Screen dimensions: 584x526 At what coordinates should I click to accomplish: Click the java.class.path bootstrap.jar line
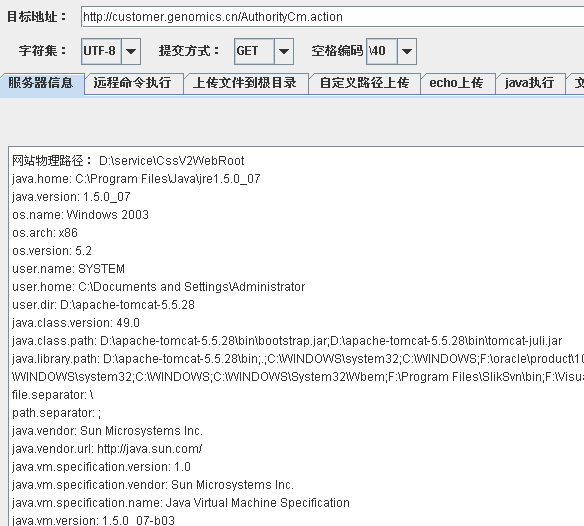point(287,341)
